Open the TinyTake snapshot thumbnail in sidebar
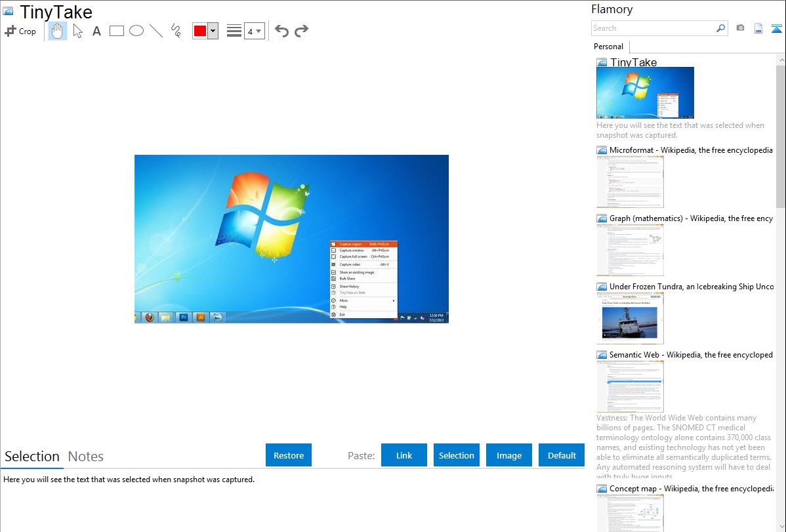786x532 pixels. click(645, 92)
